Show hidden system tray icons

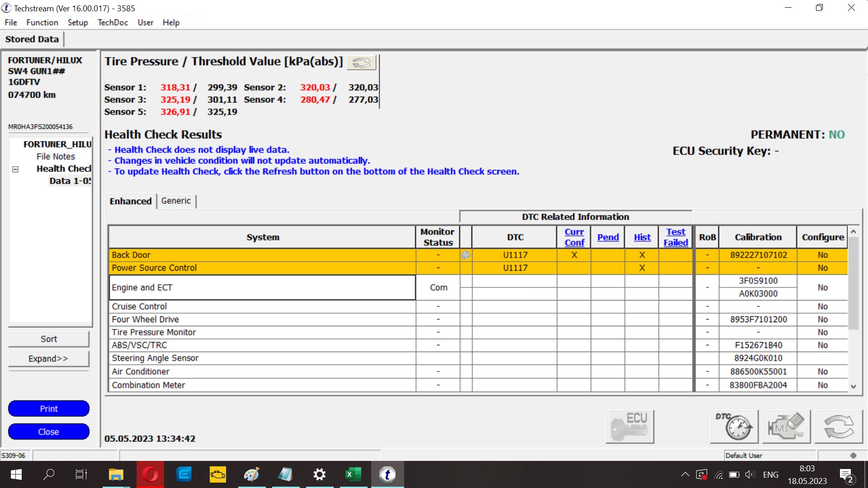coord(685,474)
